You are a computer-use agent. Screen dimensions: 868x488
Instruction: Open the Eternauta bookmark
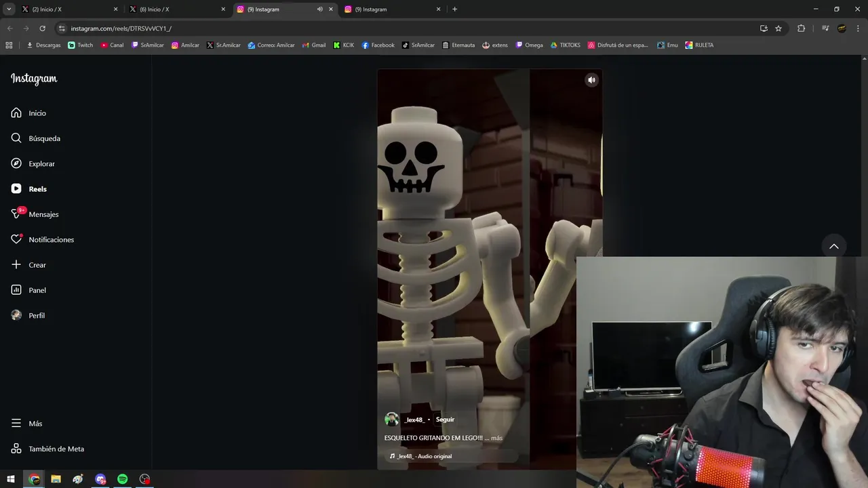point(458,45)
